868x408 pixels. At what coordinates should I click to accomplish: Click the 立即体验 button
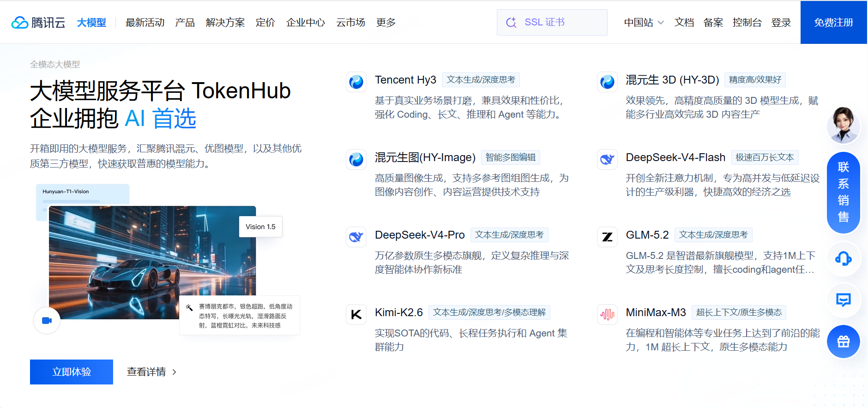coord(72,372)
